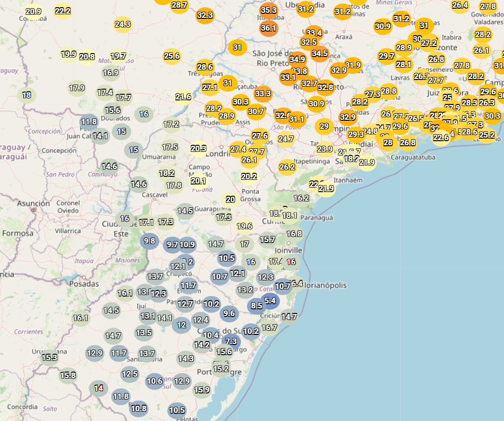Select the 20.3 marker near Londrina

pos(198,149)
